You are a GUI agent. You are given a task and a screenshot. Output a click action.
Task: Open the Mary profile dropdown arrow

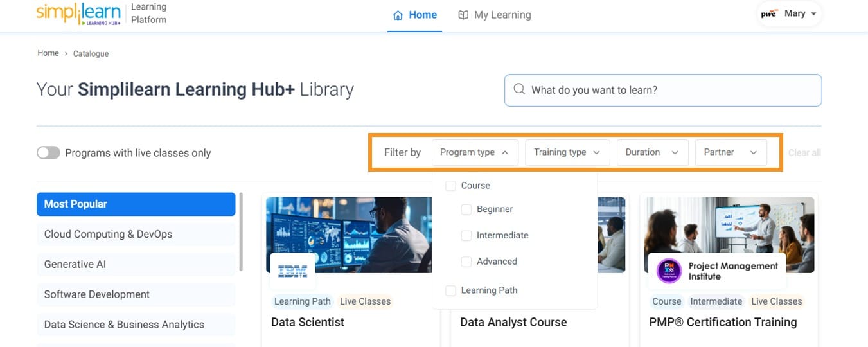pyautogui.click(x=814, y=14)
